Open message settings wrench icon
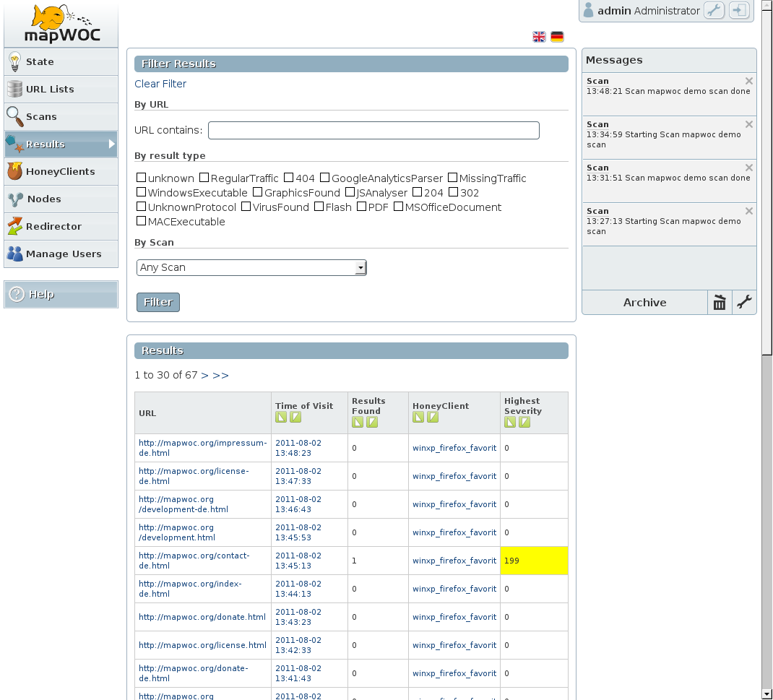The image size is (773, 700). coord(744,303)
